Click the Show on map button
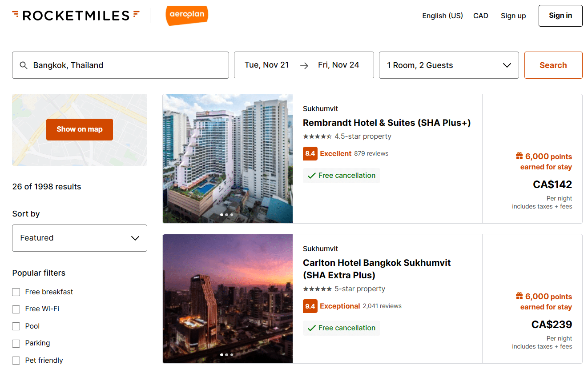This screenshot has height=369, width=588. pyautogui.click(x=80, y=129)
